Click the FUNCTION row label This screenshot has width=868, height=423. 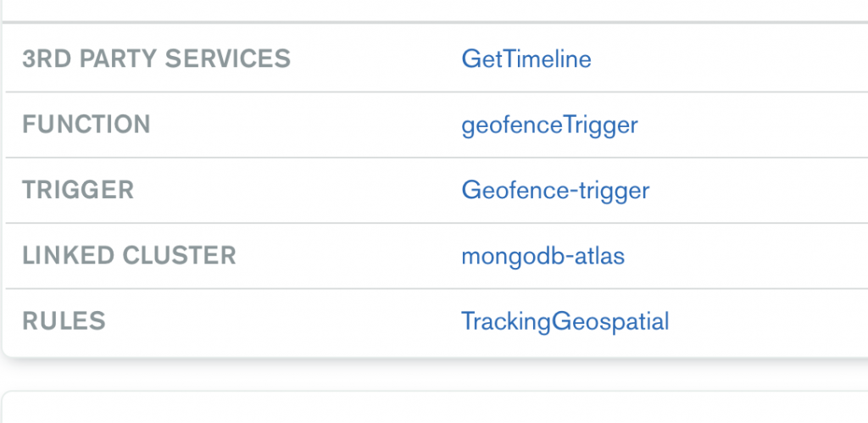pyautogui.click(x=86, y=125)
